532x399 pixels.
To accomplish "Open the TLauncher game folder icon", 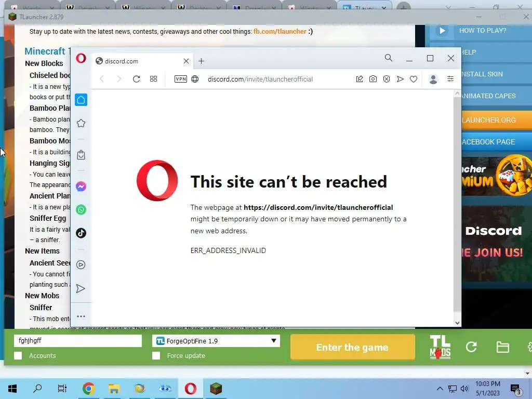I will pyautogui.click(x=502, y=347).
